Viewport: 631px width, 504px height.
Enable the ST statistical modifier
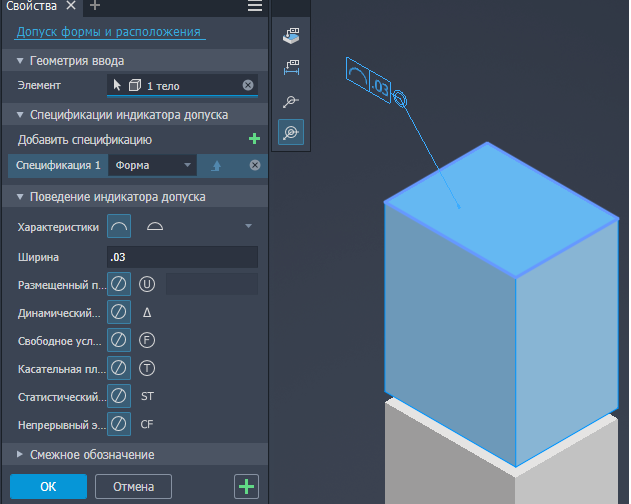[147, 397]
